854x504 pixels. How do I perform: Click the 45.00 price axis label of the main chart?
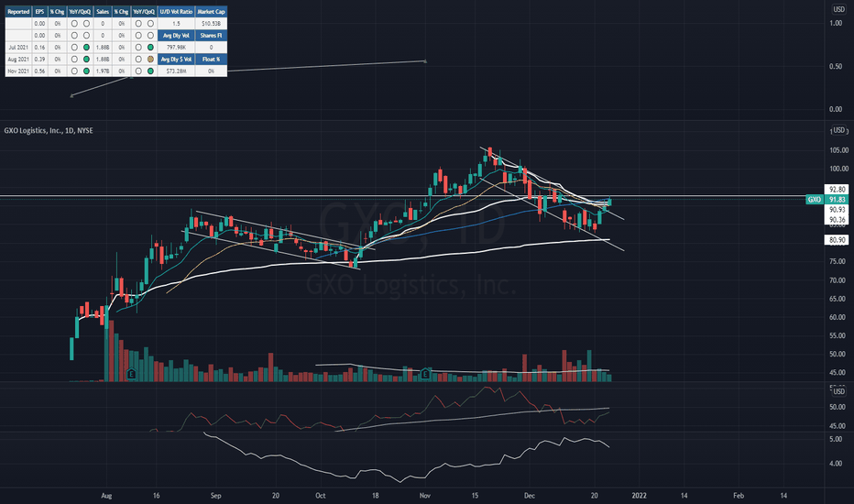click(838, 373)
